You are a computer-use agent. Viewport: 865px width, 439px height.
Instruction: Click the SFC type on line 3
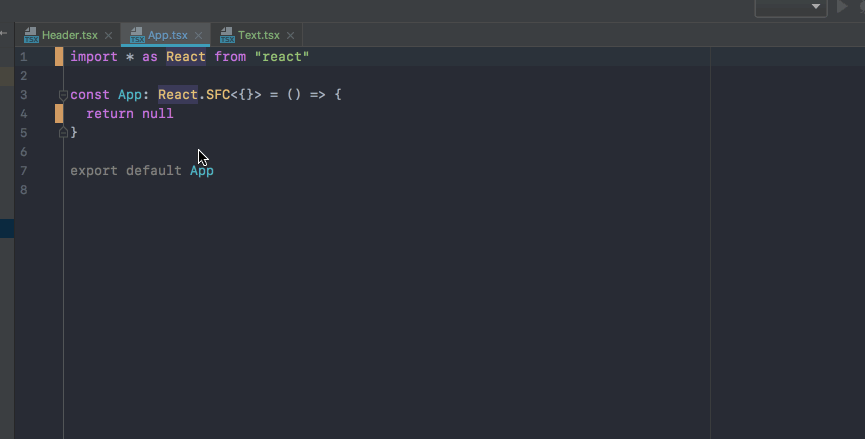[218, 95]
